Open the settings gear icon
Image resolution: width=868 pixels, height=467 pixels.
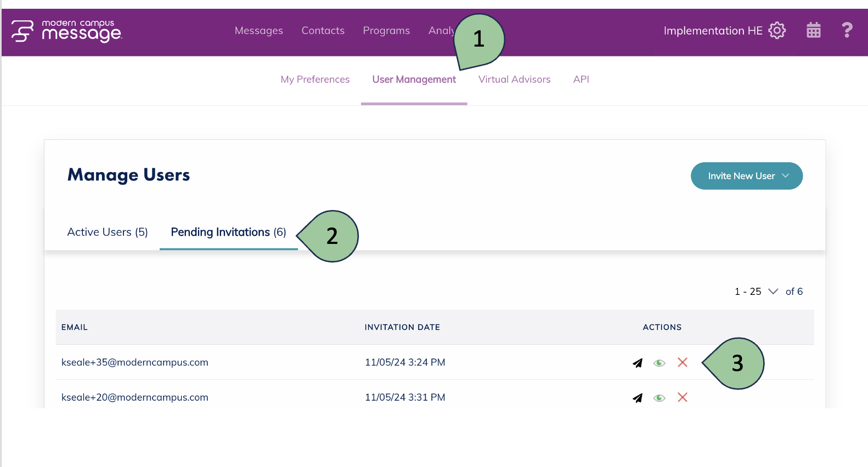[777, 31]
